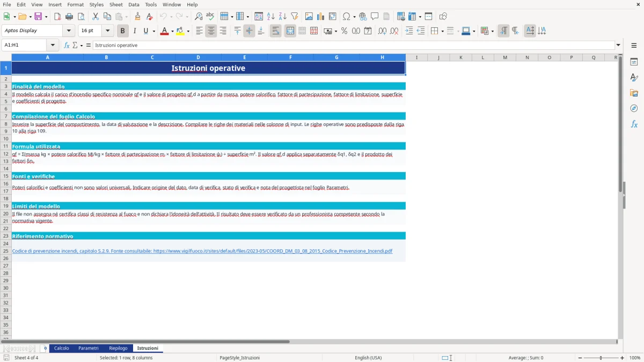Insert a hyperlink with the globe-link icon
This screenshot has width=644, height=362.
tap(363, 17)
